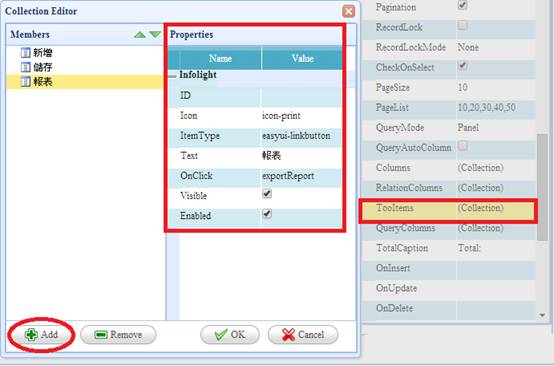Click the Cancel button
The width and height of the screenshot is (554, 366).
(x=303, y=335)
